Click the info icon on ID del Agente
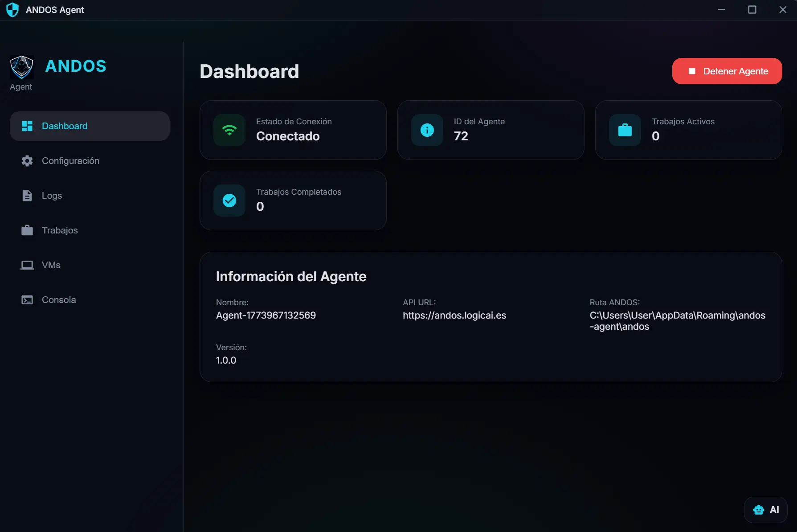Image resolution: width=797 pixels, height=532 pixels. tap(427, 130)
